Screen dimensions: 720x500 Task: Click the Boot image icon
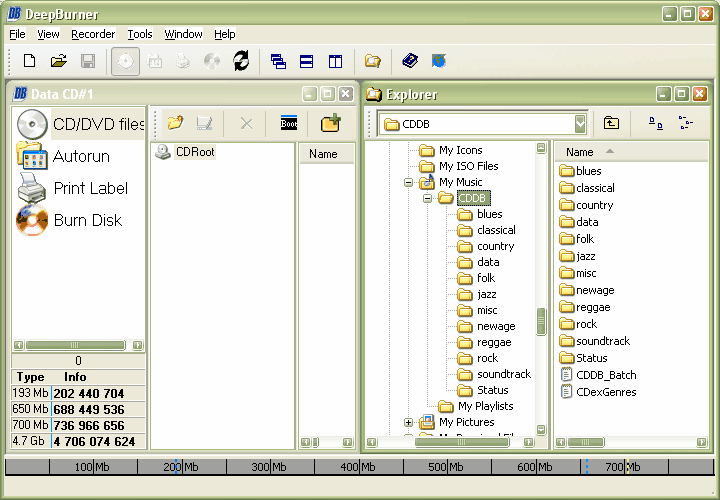point(289,123)
